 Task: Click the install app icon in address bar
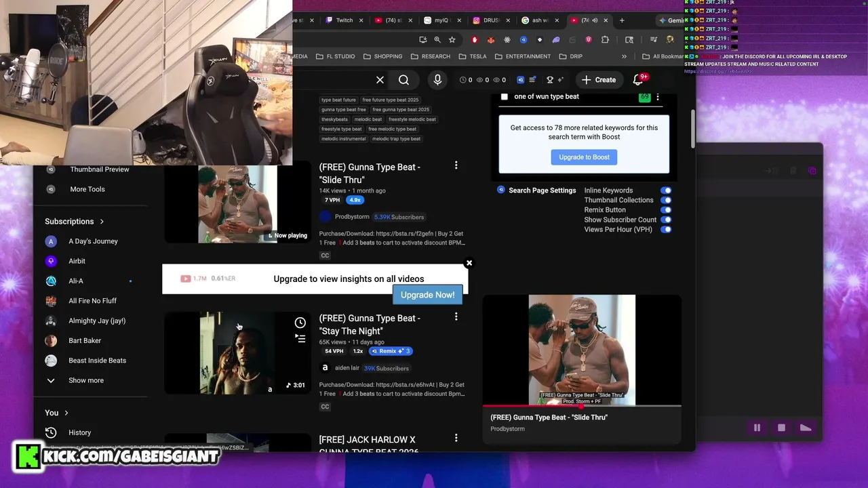click(x=424, y=40)
